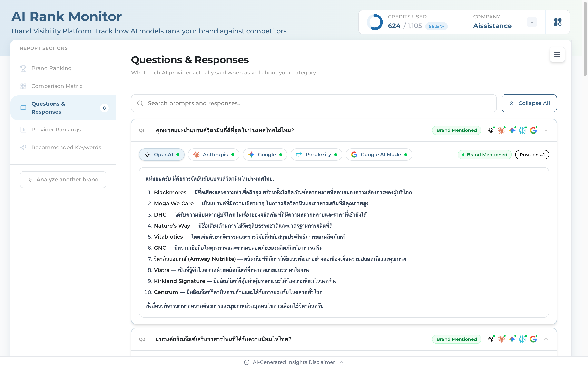Click the Anthropic icon in Q2 header

[501, 339]
